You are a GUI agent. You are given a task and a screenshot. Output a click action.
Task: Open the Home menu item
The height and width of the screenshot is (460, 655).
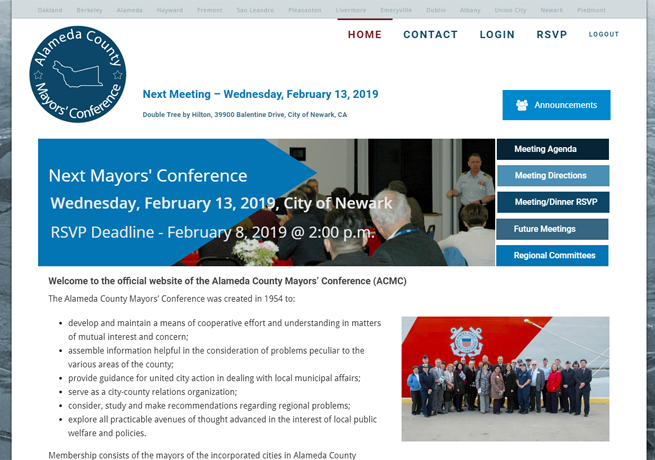(365, 34)
